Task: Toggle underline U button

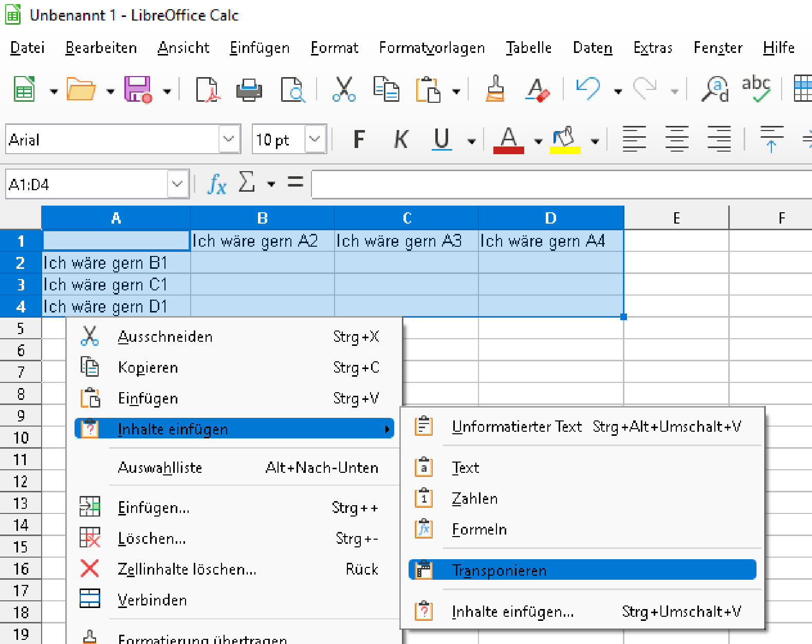Action: point(441,139)
